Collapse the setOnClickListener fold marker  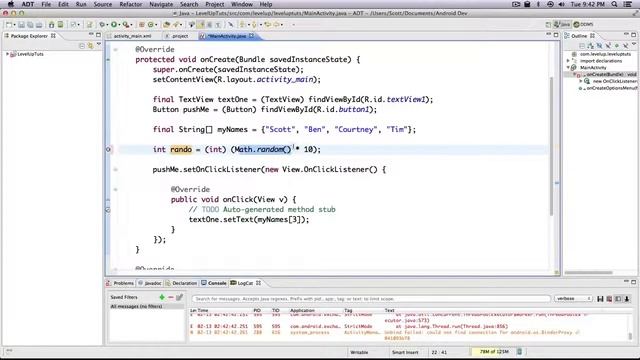click(116, 169)
